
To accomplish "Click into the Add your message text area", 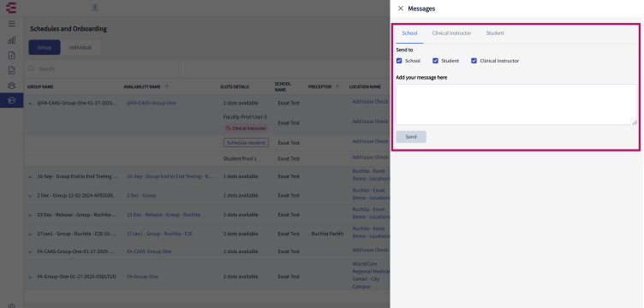I will click(516, 104).
